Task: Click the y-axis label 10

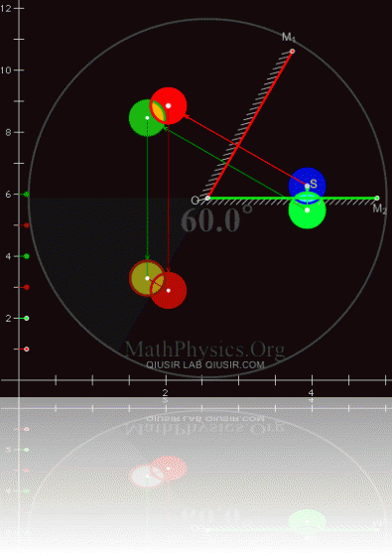Action: [6, 70]
